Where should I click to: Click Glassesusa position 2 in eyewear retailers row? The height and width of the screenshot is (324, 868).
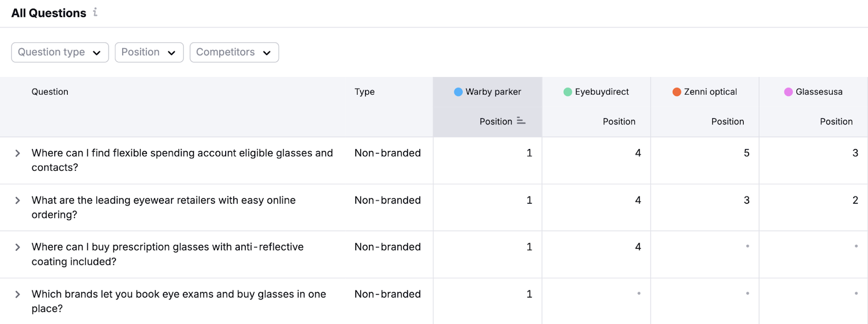(x=856, y=200)
